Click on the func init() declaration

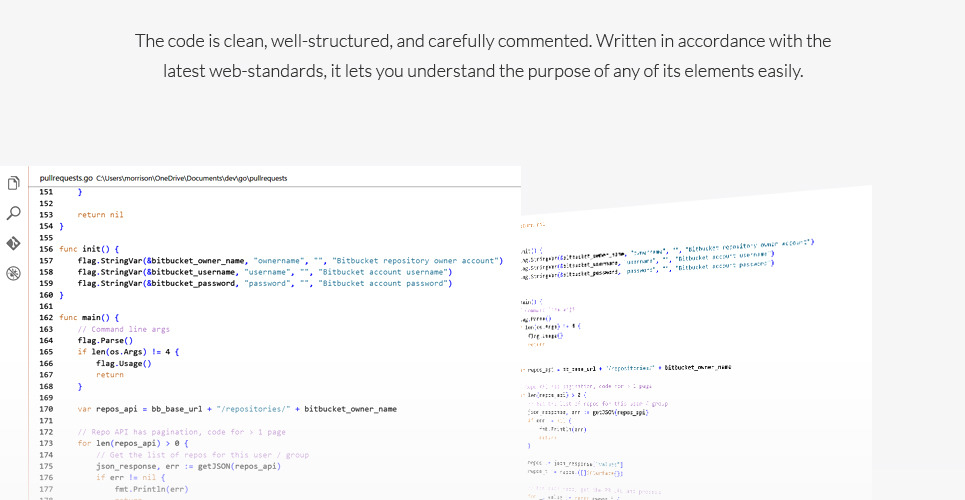[x=89, y=249]
